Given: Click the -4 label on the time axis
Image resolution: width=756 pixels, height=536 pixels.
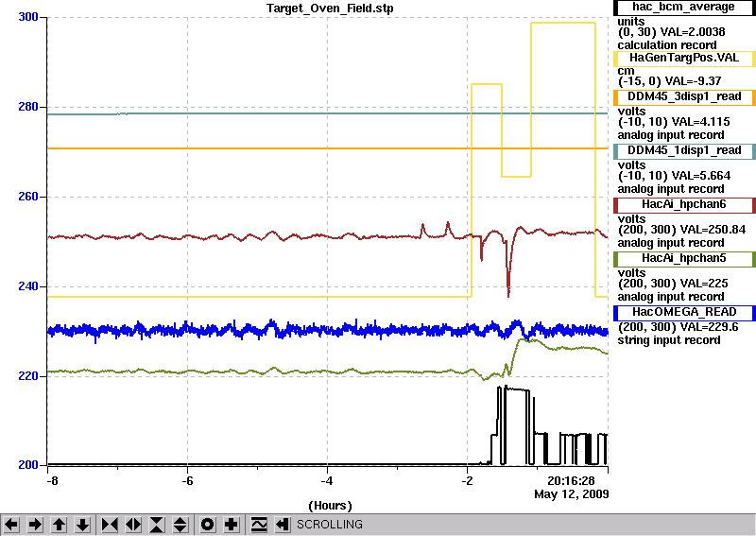Looking at the screenshot, I should point(327,481).
